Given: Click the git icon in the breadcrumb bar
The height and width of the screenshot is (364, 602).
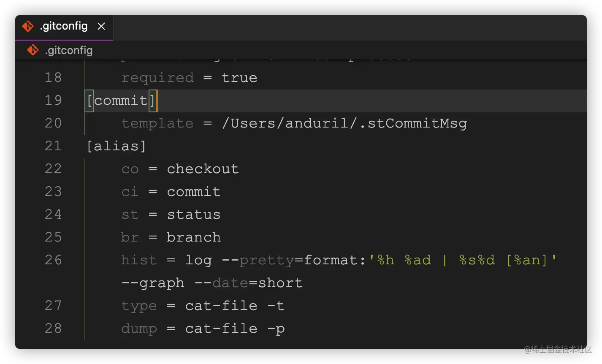Looking at the screenshot, I should (x=33, y=50).
